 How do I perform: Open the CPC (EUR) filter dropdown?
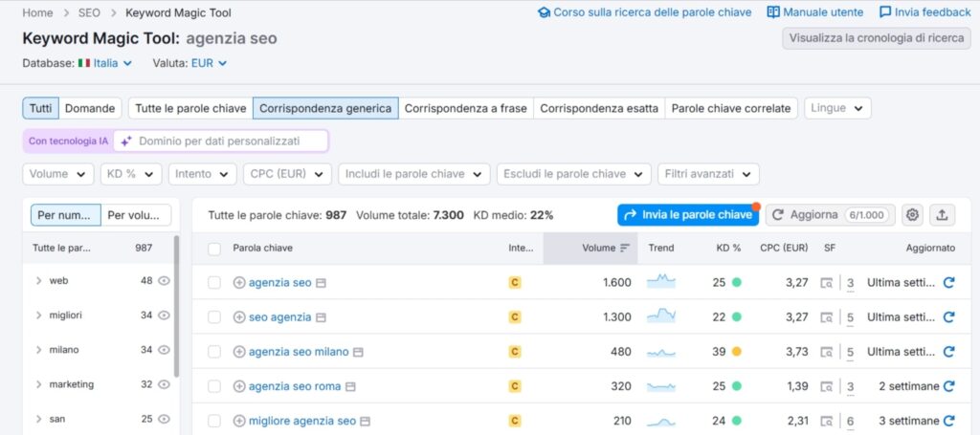pos(287,174)
